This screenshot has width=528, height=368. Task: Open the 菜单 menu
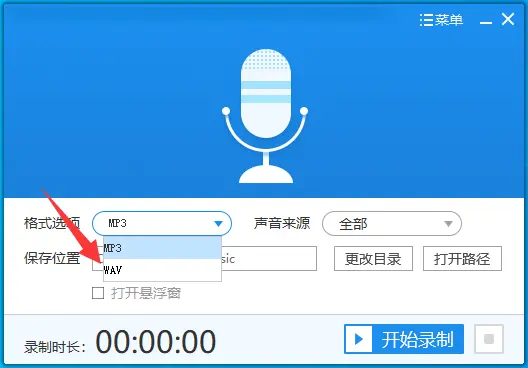pos(441,20)
